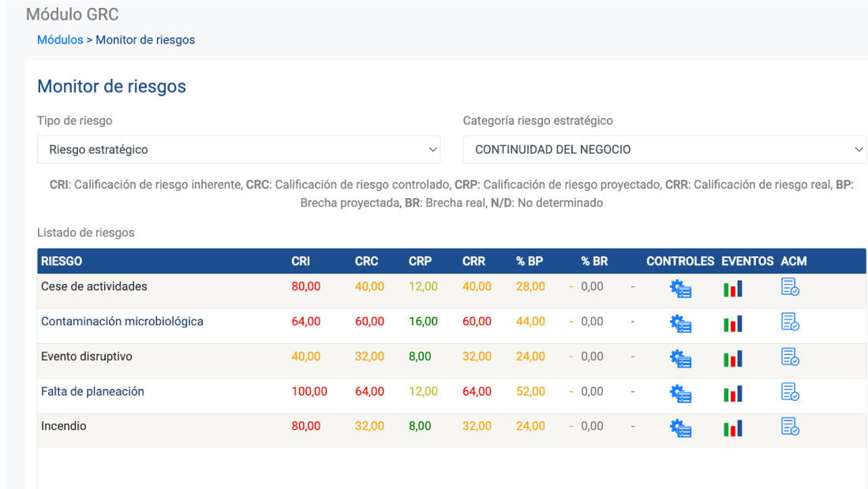Click % BP value 44,00 for Contaminación microbiológica

pos(530,321)
